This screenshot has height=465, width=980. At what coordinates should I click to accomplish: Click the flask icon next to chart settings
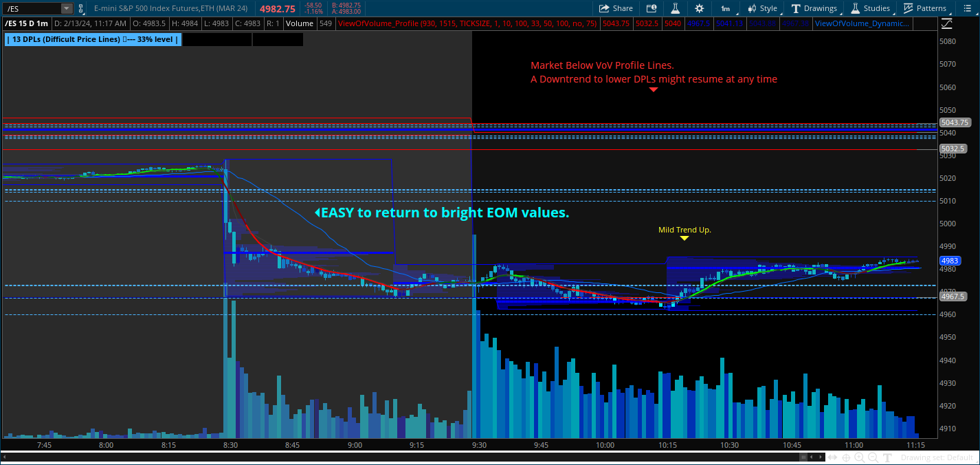pyautogui.click(x=675, y=8)
